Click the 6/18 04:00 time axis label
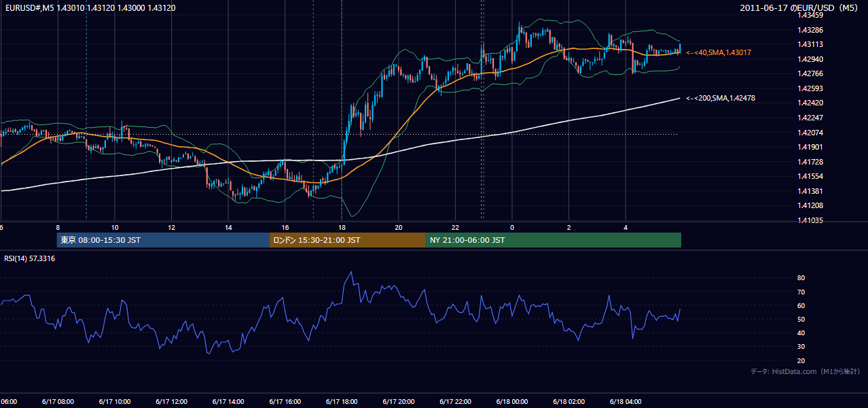 pos(626,401)
